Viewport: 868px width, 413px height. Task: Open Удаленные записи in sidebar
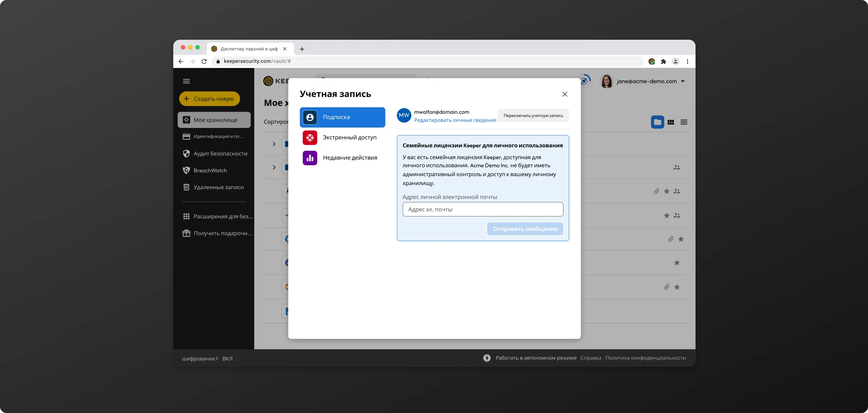pyautogui.click(x=214, y=187)
